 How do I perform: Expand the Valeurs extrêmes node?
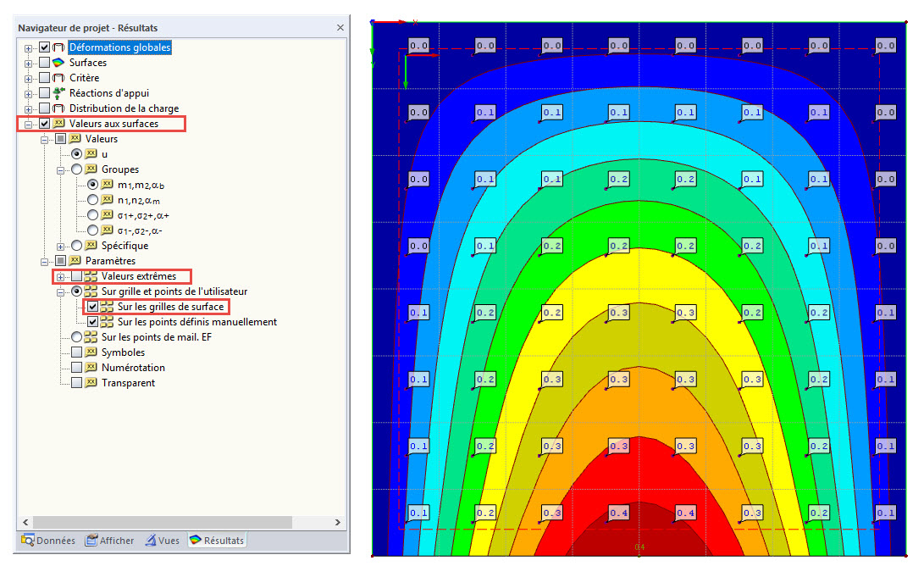(x=60, y=276)
